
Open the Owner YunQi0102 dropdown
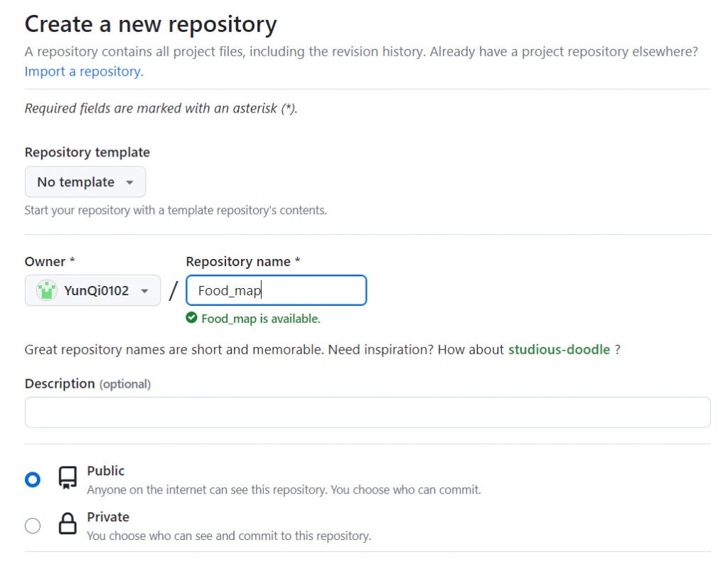coord(93,290)
